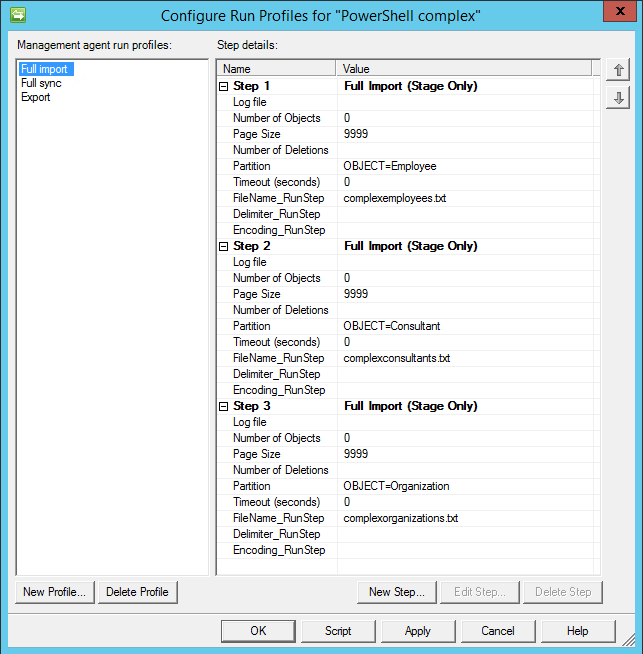This screenshot has width=643, height=654.
Task: Select OBJECT=Consultant partition value
Action: (x=392, y=326)
